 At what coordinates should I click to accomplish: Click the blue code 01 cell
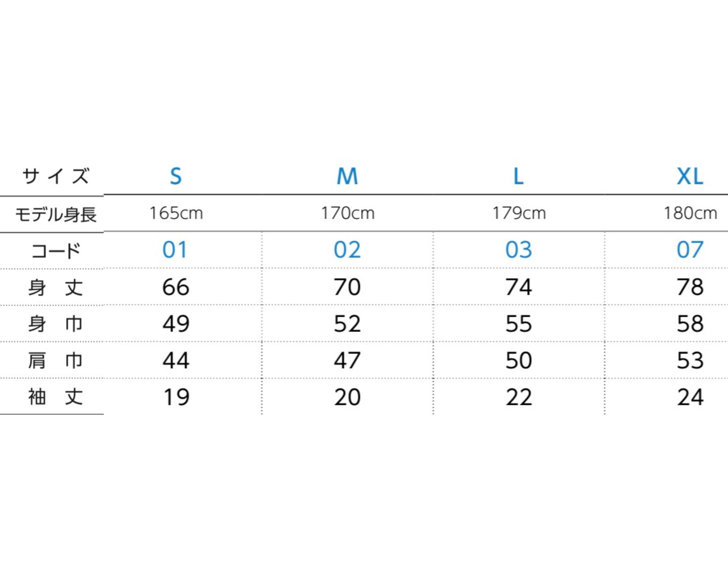tap(175, 250)
